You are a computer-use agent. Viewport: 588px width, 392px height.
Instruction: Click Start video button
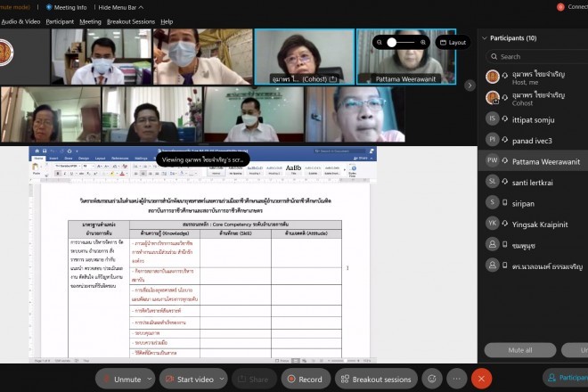click(189, 380)
